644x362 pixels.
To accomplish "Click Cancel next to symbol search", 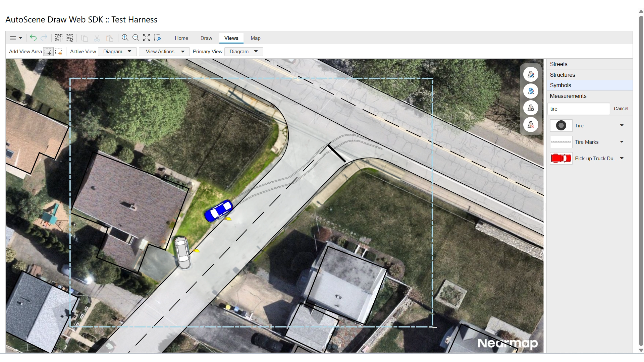I will [x=621, y=109].
